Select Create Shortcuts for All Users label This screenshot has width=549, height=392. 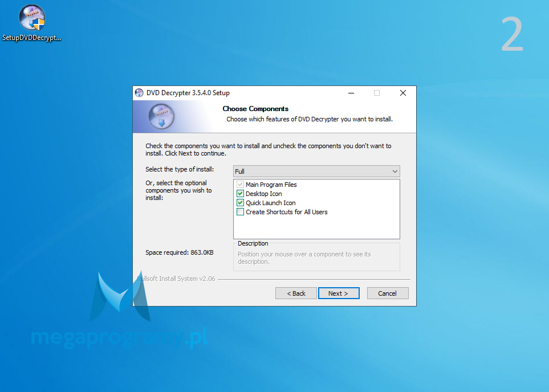coord(286,212)
